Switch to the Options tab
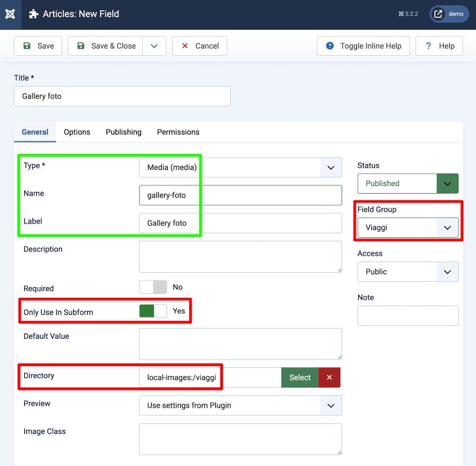The height and width of the screenshot is (466, 476). coord(77,132)
